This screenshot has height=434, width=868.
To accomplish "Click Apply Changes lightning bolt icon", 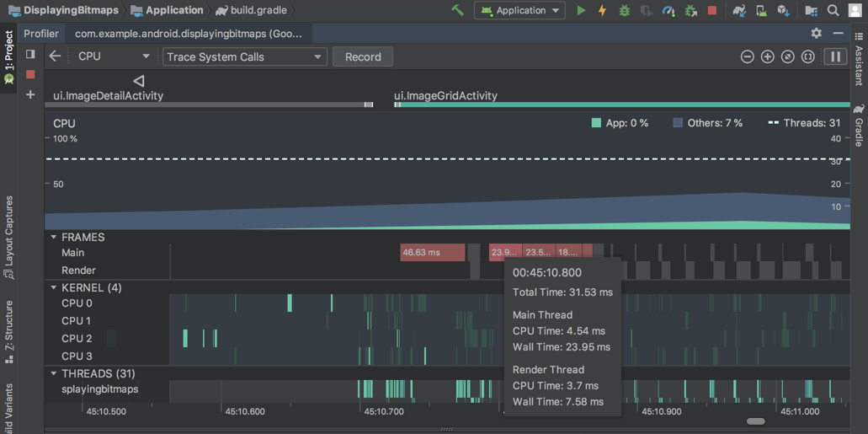I will [602, 11].
